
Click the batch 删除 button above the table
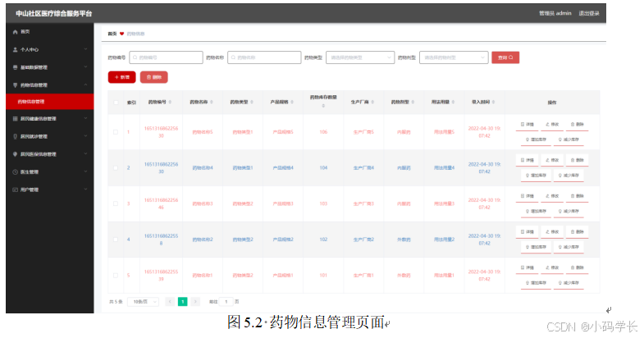154,77
